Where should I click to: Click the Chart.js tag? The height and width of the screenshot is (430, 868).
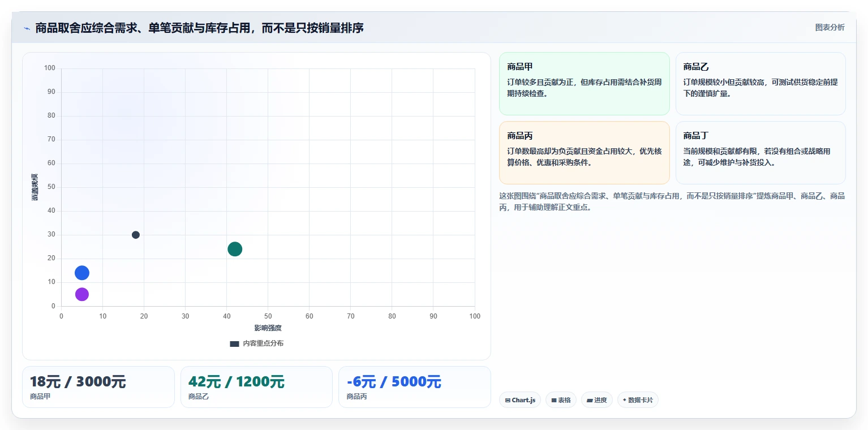coord(520,400)
